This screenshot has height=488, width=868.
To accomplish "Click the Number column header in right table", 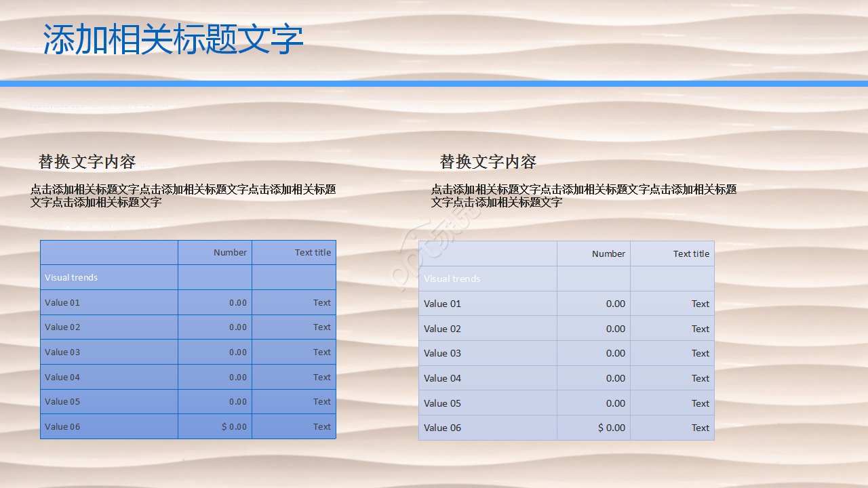I will tap(608, 254).
